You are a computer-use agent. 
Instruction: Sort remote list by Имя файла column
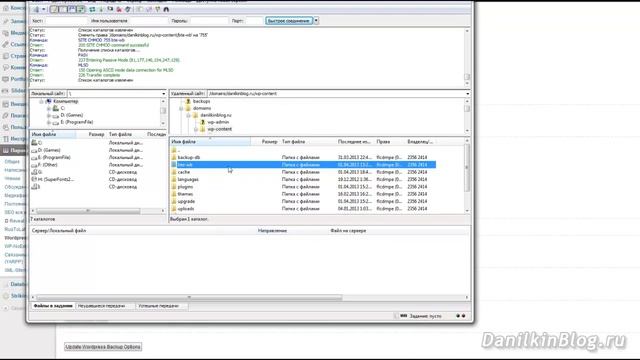point(210,142)
